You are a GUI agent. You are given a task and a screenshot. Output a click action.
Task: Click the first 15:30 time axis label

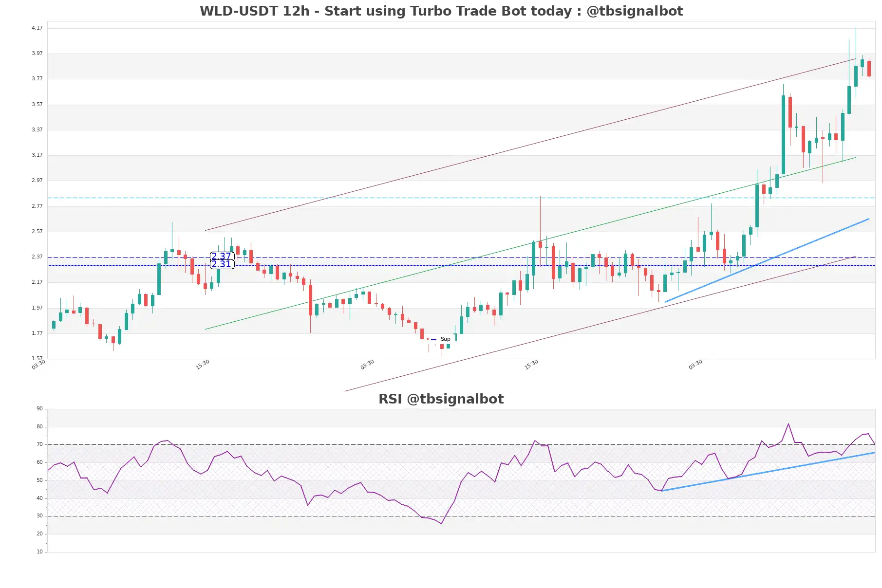point(203,365)
